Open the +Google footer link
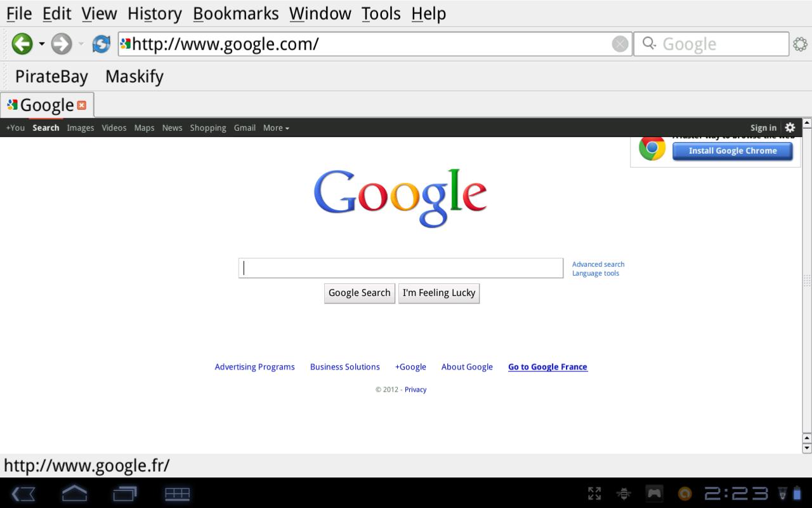 [410, 367]
